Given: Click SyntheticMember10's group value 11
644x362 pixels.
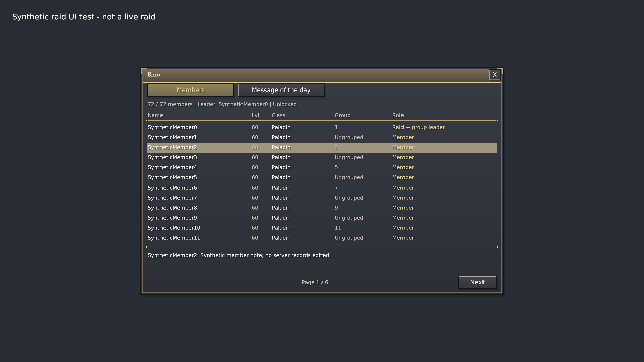Looking at the screenshot, I should pos(338,228).
